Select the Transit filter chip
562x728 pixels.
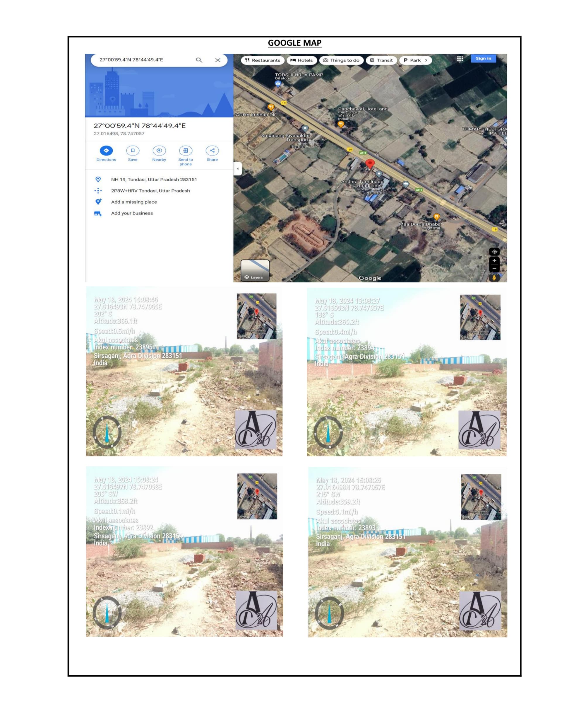point(381,60)
